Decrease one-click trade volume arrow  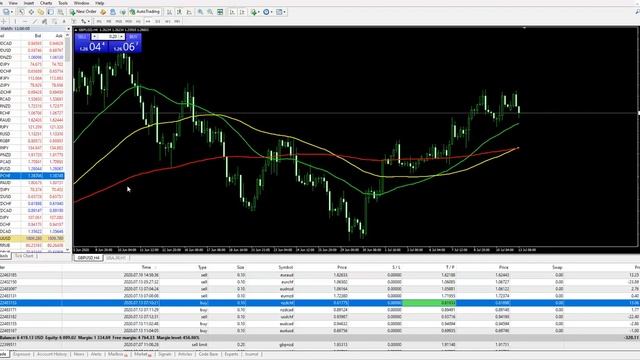pos(95,37)
